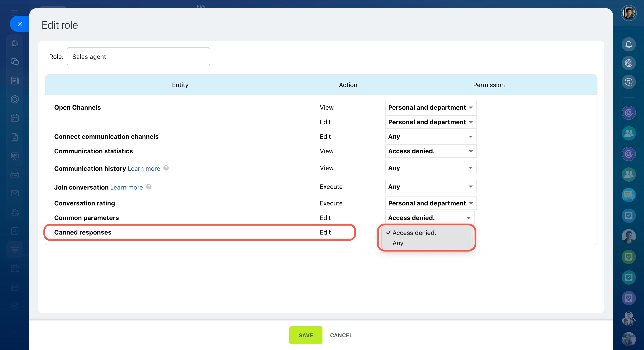Choose 'Access denied.' in dropdown list
This screenshot has height=350, width=644.
[x=414, y=233]
